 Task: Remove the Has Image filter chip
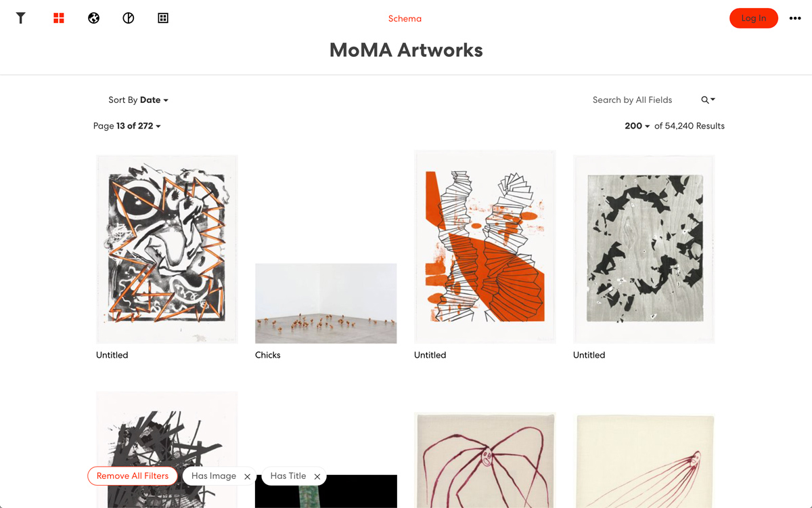pyautogui.click(x=248, y=477)
